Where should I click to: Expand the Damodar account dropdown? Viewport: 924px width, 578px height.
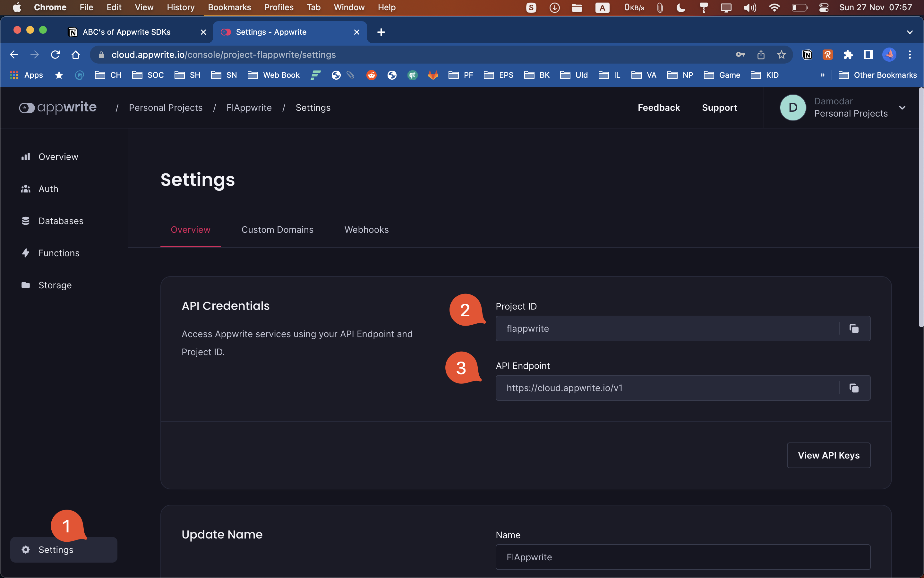(902, 108)
